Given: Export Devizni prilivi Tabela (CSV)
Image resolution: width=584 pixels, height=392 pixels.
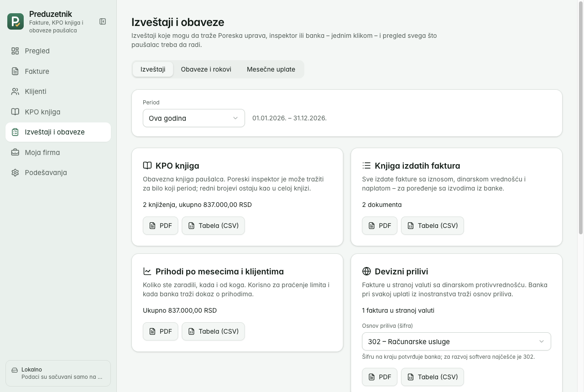Looking at the screenshot, I should [433, 377].
